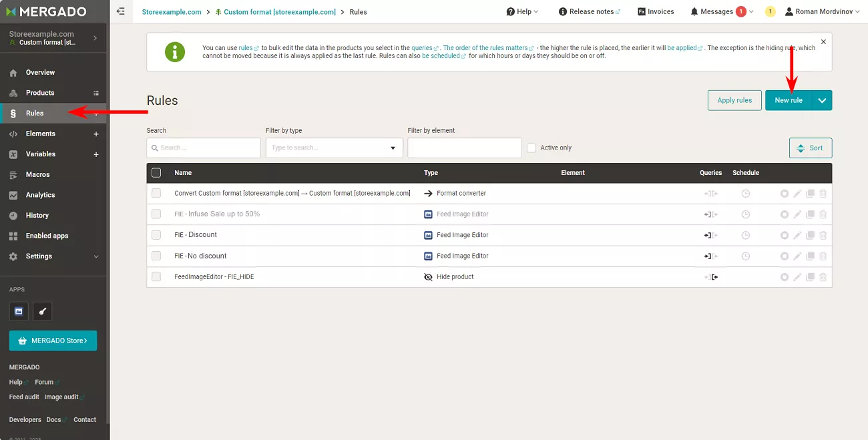This screenshot has height=440, width=868.
Task: Open the Roman Mordvinov user menu
Action: coord(823,11)
